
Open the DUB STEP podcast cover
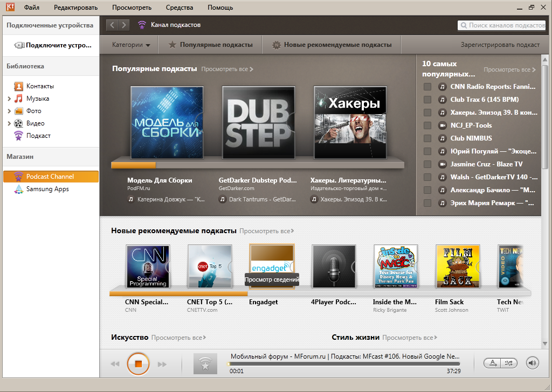(259, 122)
